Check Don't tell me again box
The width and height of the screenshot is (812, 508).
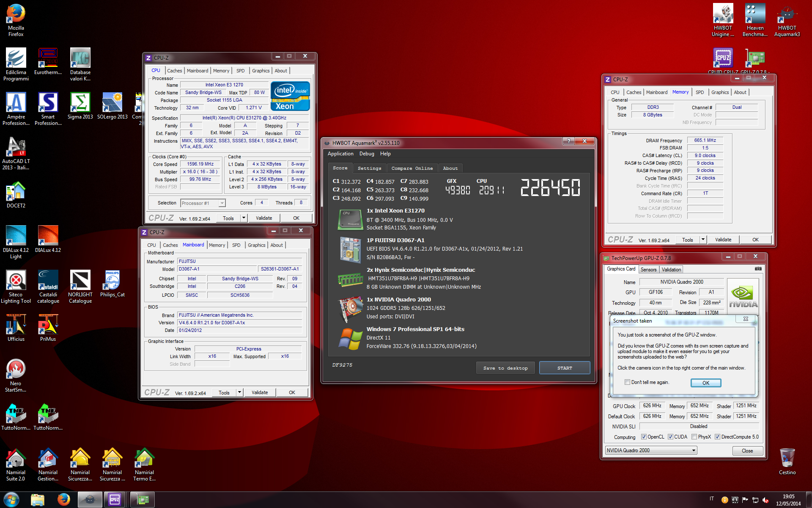point(627,382)
